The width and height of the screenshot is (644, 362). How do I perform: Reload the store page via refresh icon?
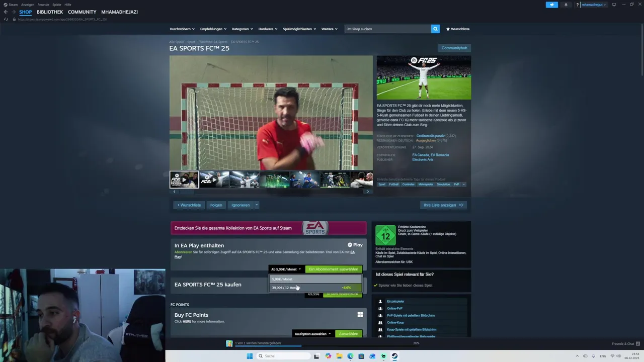(6, 19)
